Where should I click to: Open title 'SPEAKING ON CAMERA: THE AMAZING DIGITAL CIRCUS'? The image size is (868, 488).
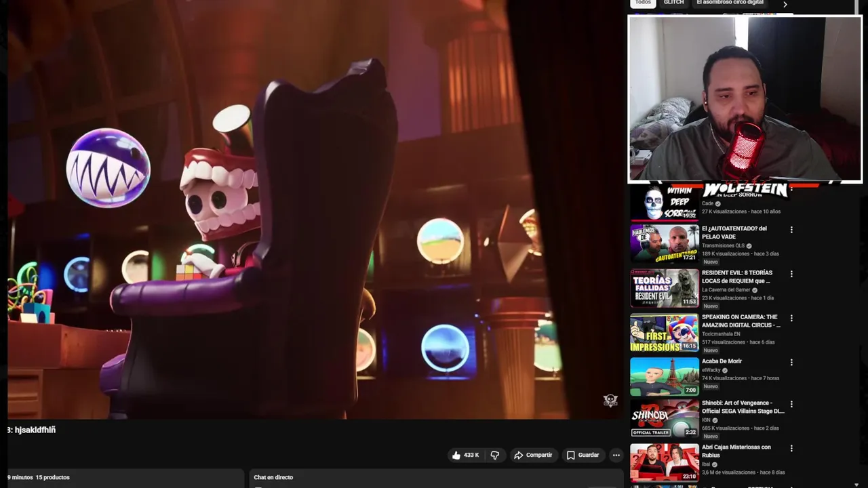741,321
